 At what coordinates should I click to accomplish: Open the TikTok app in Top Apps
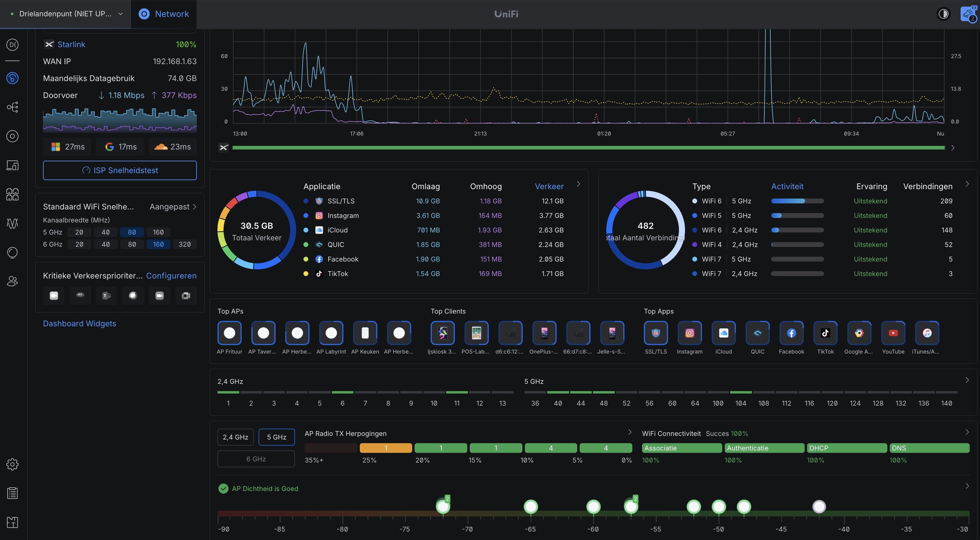(825, 333)
